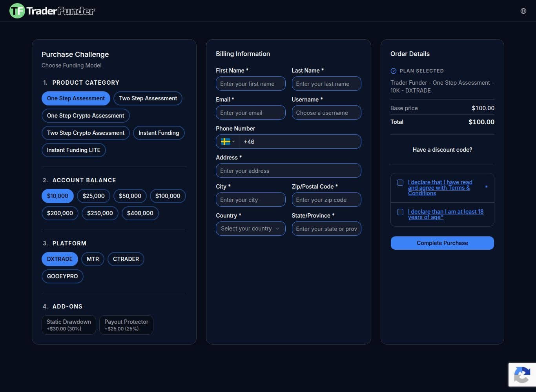The width and height of the screenshot is (536, 392).
Task: Tick the Terms & Conditions checkbox
Action: pos(400,183)
